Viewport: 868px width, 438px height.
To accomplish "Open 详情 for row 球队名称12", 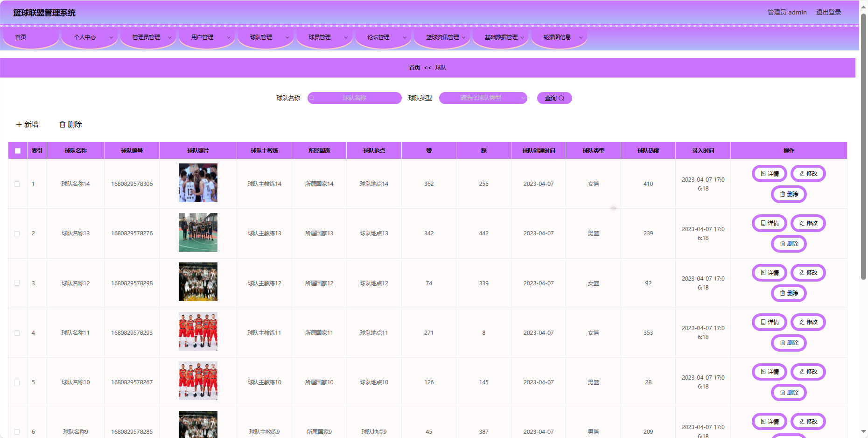I will (769, 273).
